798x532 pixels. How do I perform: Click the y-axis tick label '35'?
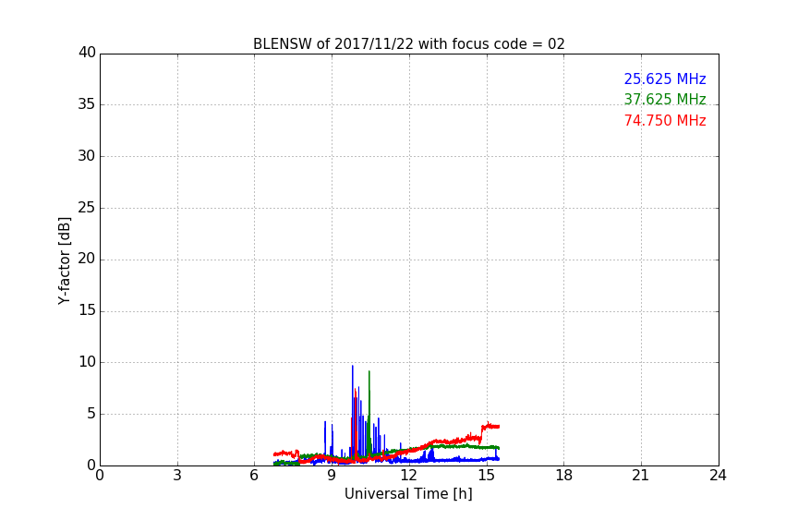pyautogui.click(x=87, y=104)
